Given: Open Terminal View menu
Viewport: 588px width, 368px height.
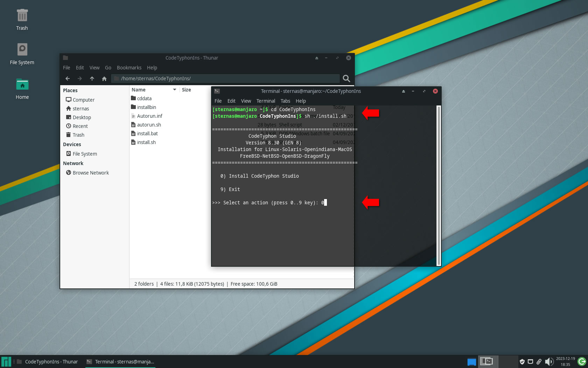Looking at the screenshot, I should [x=246, y=101].
